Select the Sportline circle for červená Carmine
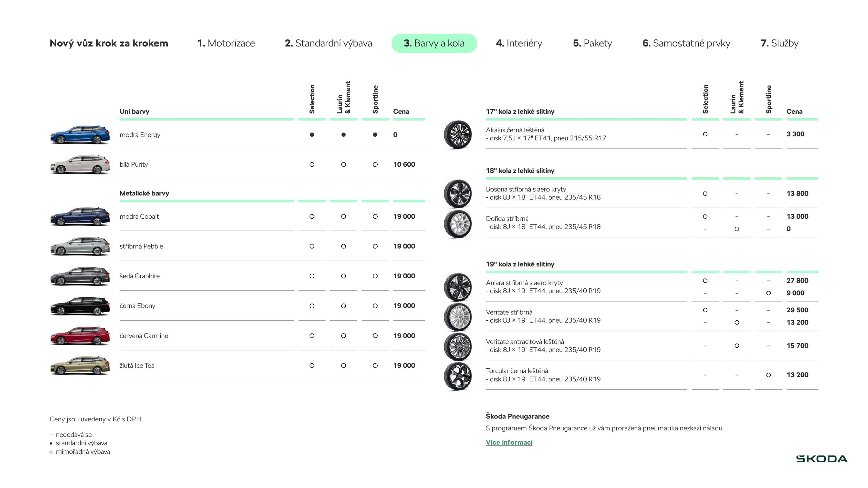868x488 pixels. click(x=375, y=336)
